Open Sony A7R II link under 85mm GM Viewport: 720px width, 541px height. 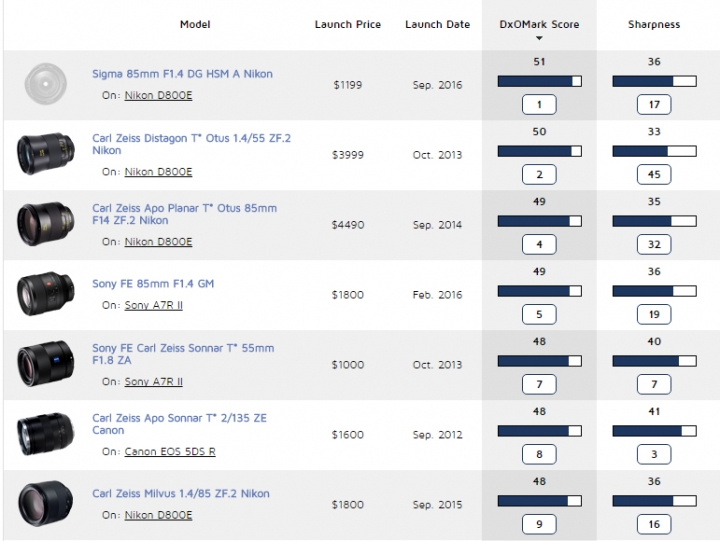point(153,305)
